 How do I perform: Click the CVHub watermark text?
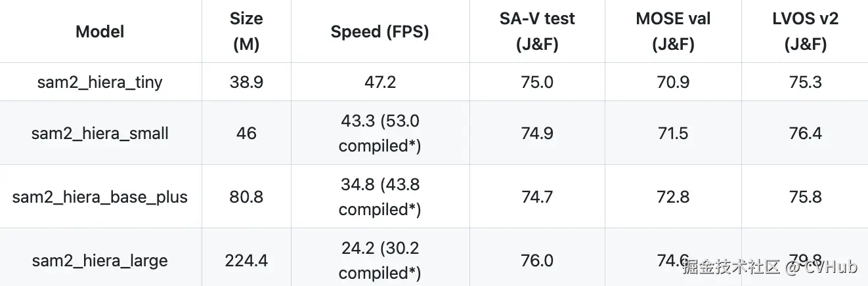832,267
